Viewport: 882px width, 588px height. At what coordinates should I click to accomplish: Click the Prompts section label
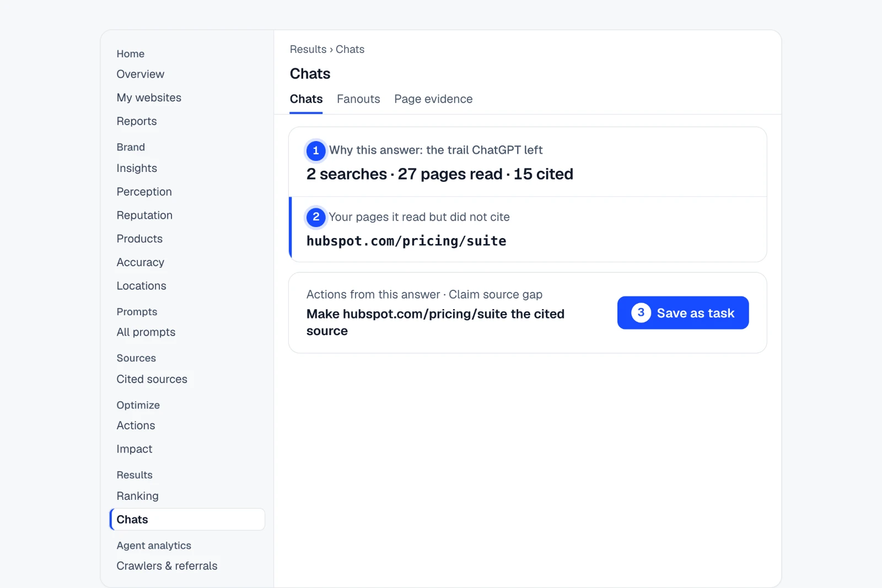[x=137, y=312]
